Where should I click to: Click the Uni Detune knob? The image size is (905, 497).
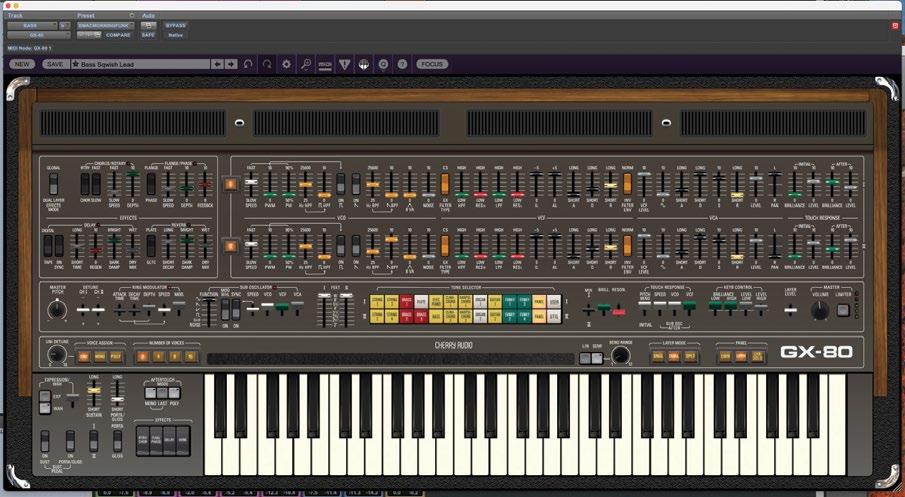point(57,355)
